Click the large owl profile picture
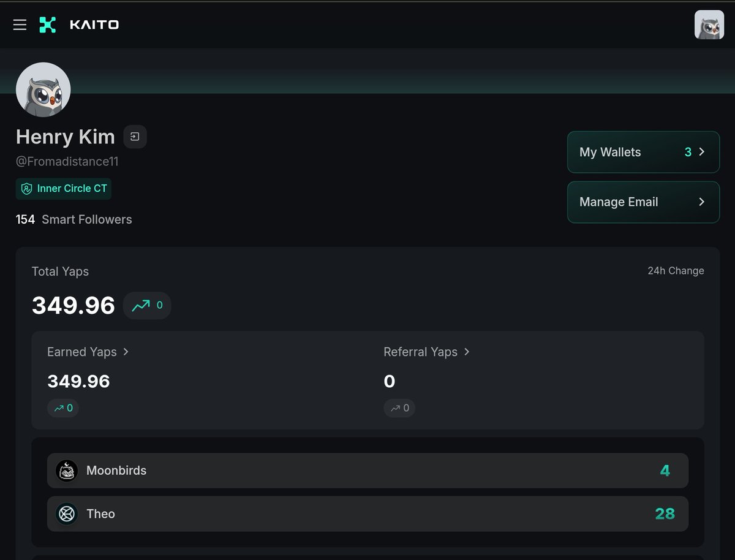Image resolution: width=735 pixels, height=560 pixels. (x=43, y=89)
